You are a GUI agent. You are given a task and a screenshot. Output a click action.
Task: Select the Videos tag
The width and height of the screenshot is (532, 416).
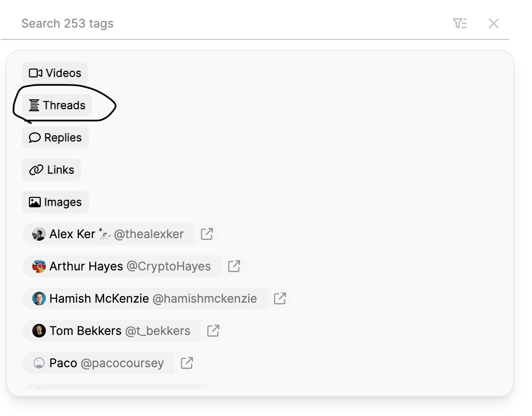tap(55, 73)
